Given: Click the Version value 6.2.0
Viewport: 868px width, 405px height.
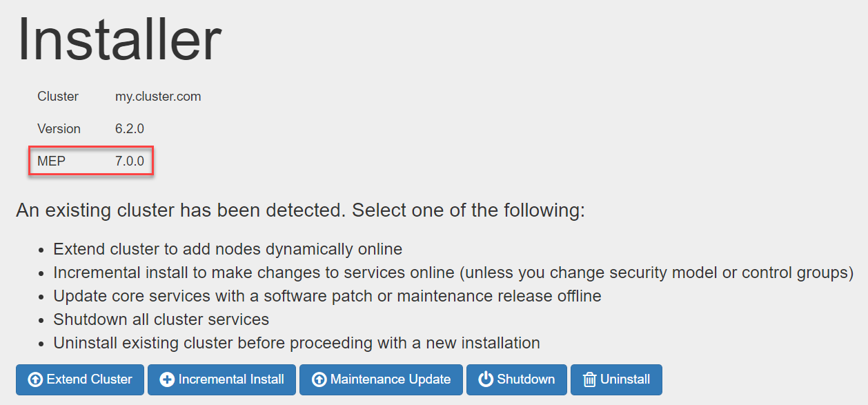Looking at the screenshot, I should pyautogui.click(x=130, y=129).
